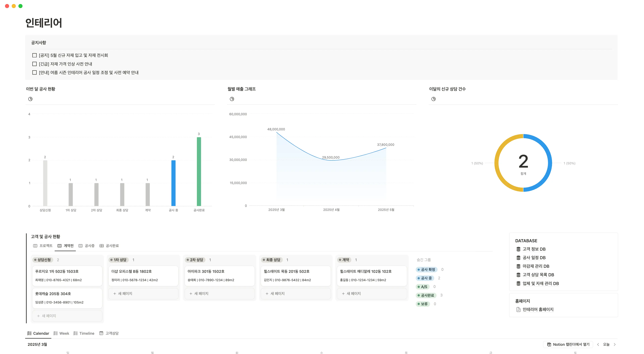
Task: Switch to the 공사중 board tab
Action: 87,246
